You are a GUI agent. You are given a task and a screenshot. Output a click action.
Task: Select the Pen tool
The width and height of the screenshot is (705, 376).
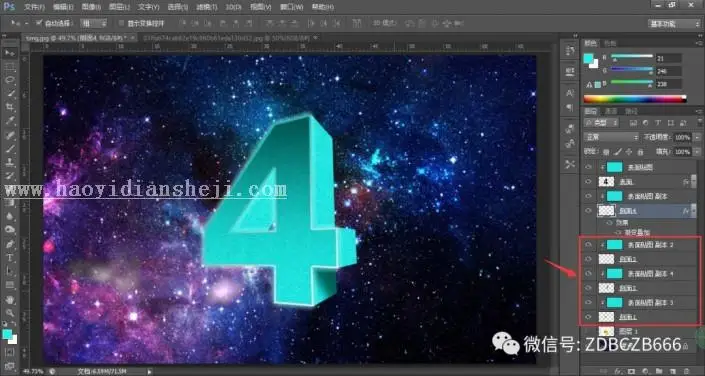click(10, 244)
